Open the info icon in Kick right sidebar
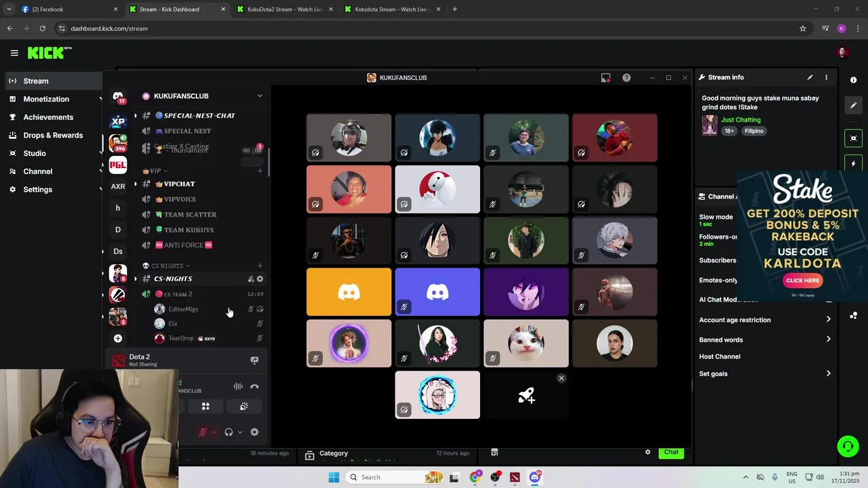868x488 pixels. (x=853, y=80)
